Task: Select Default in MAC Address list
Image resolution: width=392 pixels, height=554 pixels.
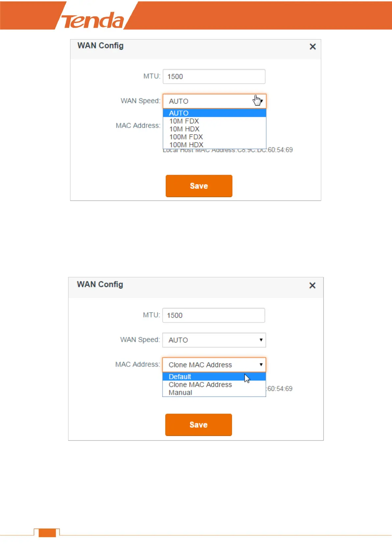Action: (214, 377)
